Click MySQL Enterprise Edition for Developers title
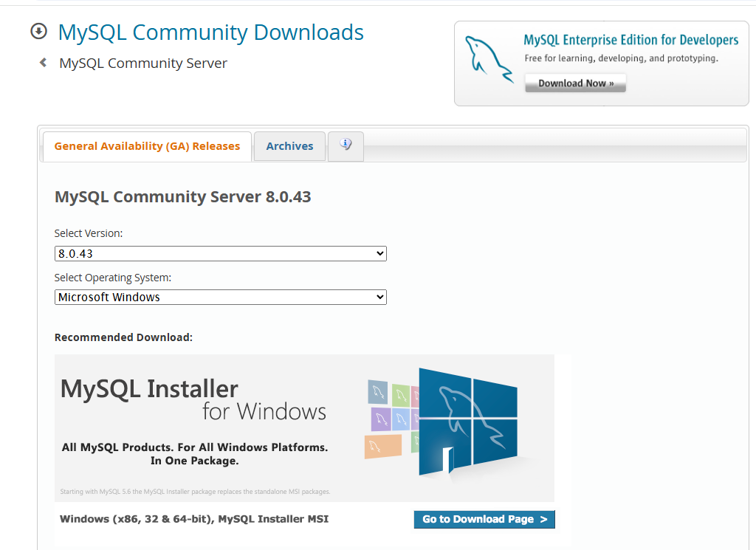Image resolution: width=756 pixels, height=550 pixels. 631,40
